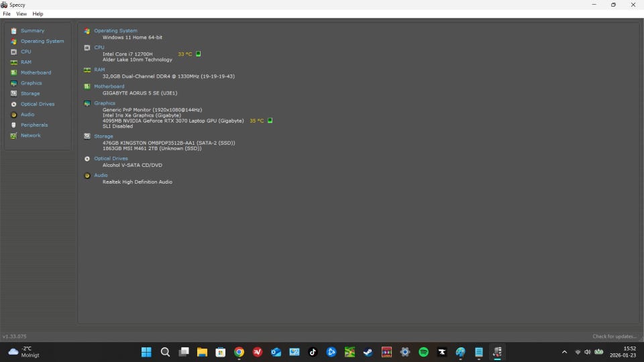Image resolution: width=644 pixels, height=362 pixels.
Task: Open the View menu
Action: pyautogui.click(x=21, y=14)
